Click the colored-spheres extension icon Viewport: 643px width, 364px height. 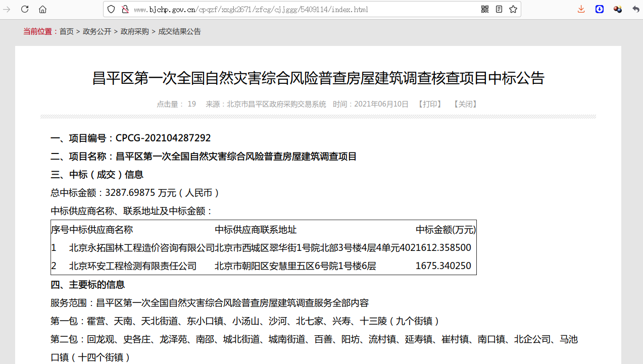(x=617, y=9)
